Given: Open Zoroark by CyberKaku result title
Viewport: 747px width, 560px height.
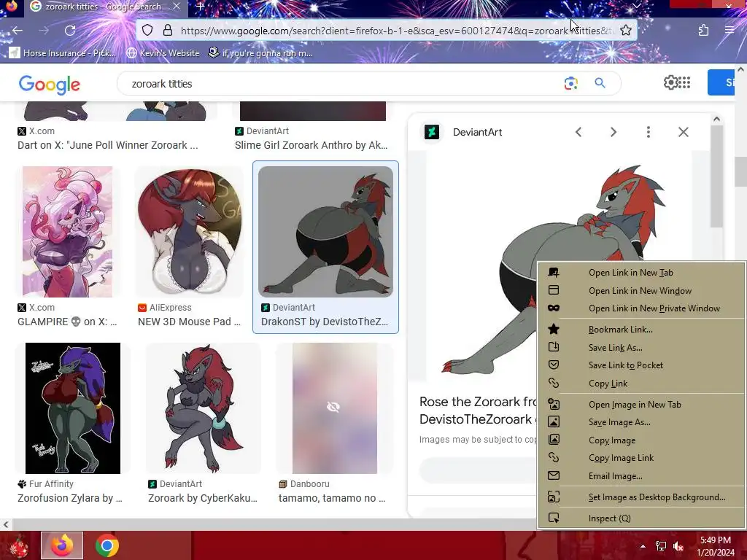Looking at the screenshot, I should click(203, 497).
